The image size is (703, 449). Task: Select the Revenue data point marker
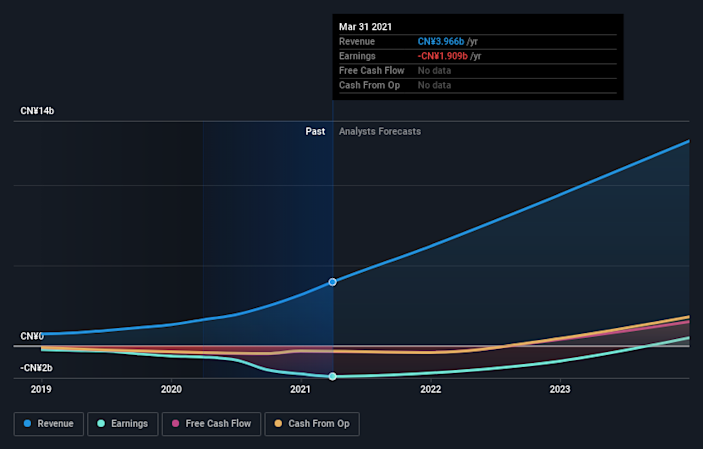click(333, 282)
